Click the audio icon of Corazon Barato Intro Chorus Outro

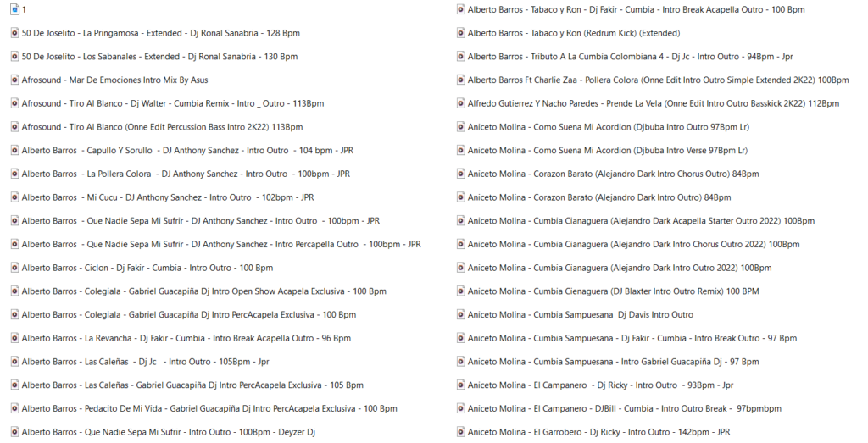point(461,174)
